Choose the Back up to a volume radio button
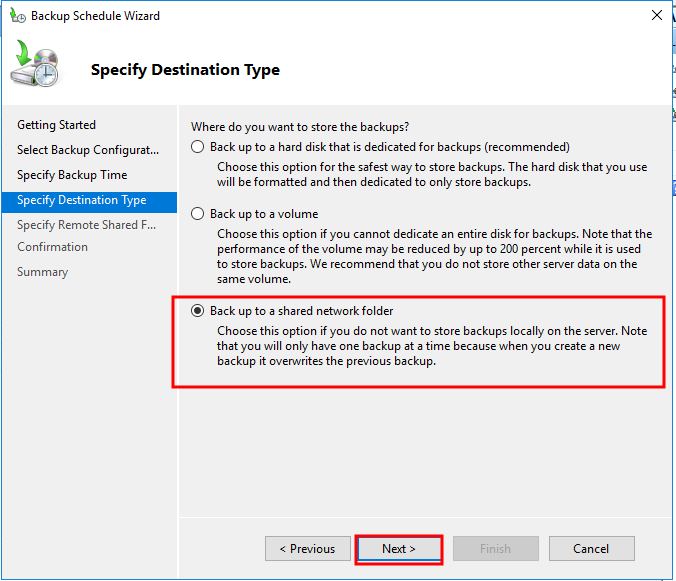This screenshot has height=581, width=676. coord(198,214)
